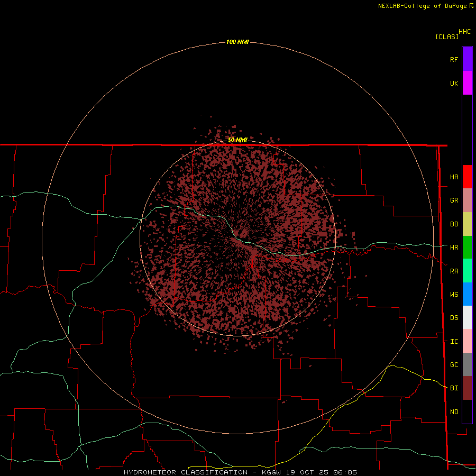476x476 pixels.
Task: Click the HYDROMETEOR CLASSIFICATION title text
Action: 186,472
